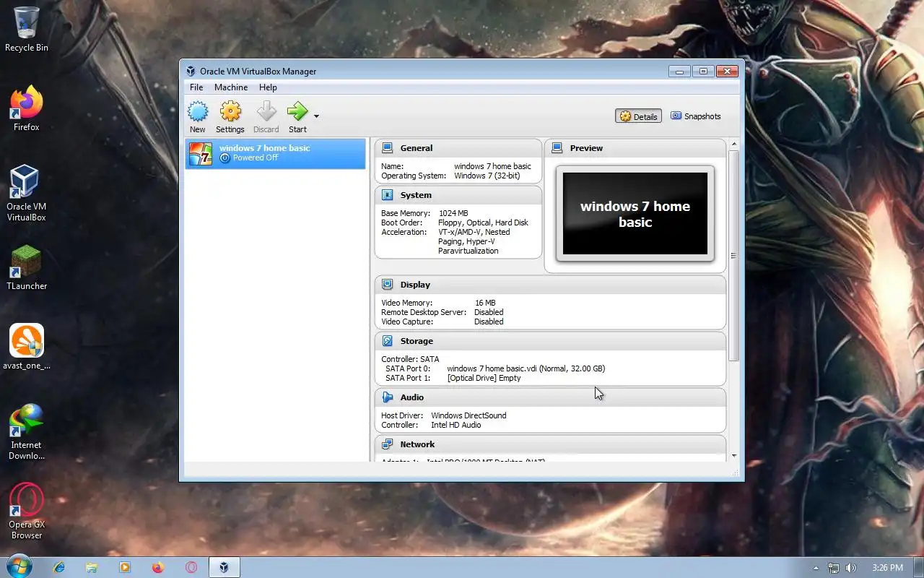This screenshot has width=924, height=578.
Task: Open Internet Explorer from the taskbar
Action: pyautogui.click(x=59, y=567)
